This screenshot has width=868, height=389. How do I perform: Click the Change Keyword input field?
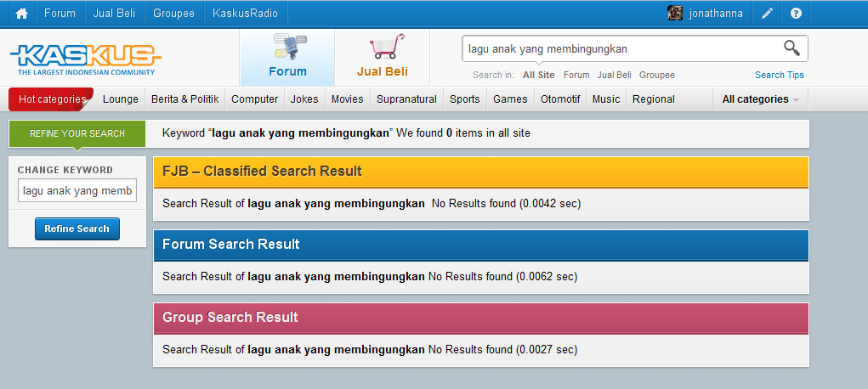coord(77,191)
